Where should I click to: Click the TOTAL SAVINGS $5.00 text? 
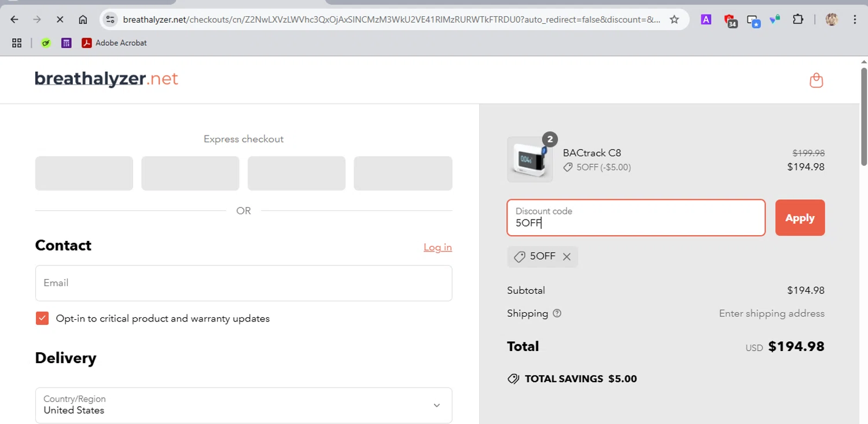(x=581, y=379)
